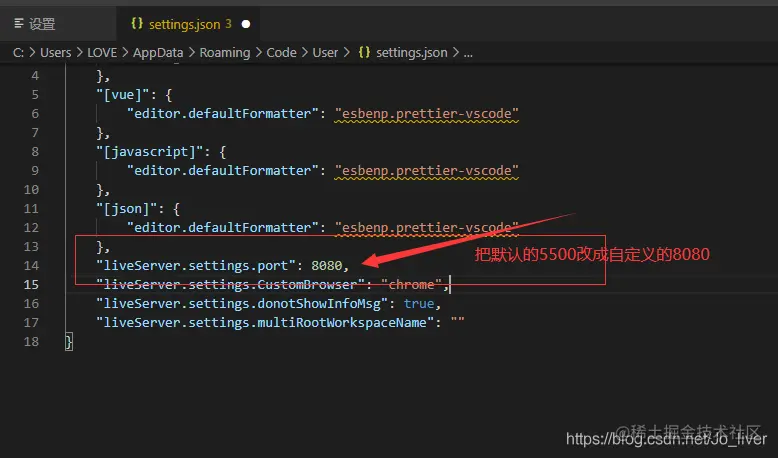Viewport: 778px width, 458px height.
Task: Click the empty string value on line 17
Action: pyautogui.click(x=457, y=322)
